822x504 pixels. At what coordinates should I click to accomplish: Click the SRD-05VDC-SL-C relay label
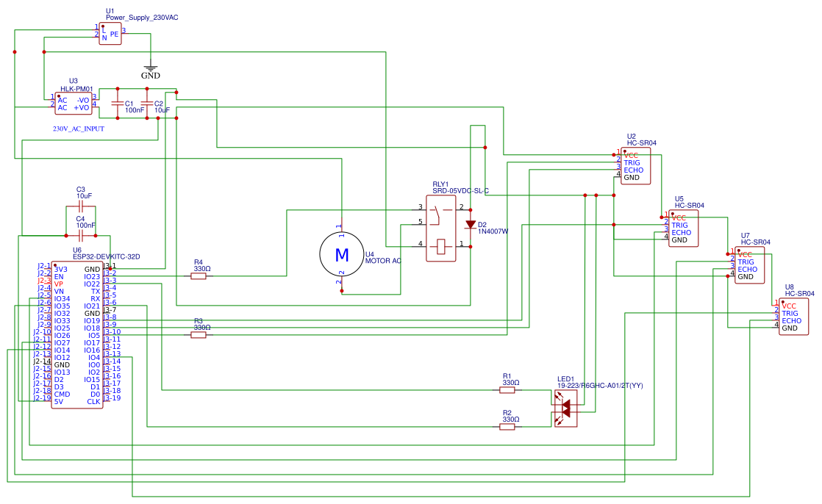(461, 191)
